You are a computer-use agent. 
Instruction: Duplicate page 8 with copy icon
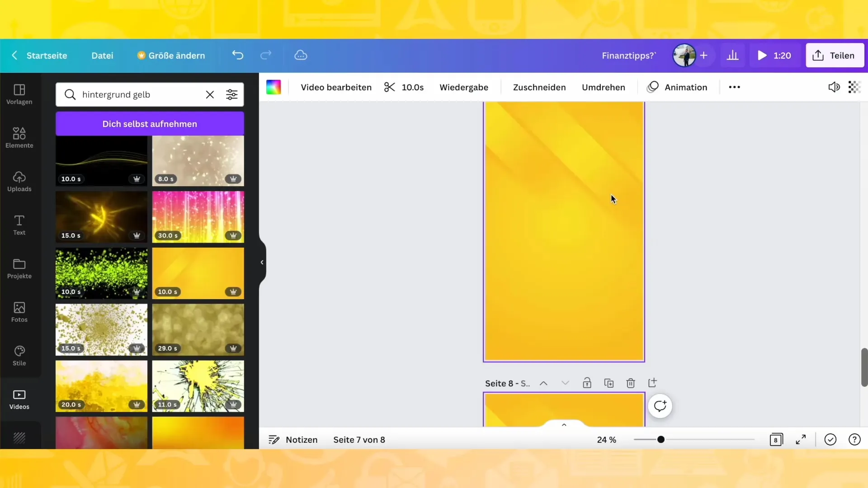tap(609, 383)
